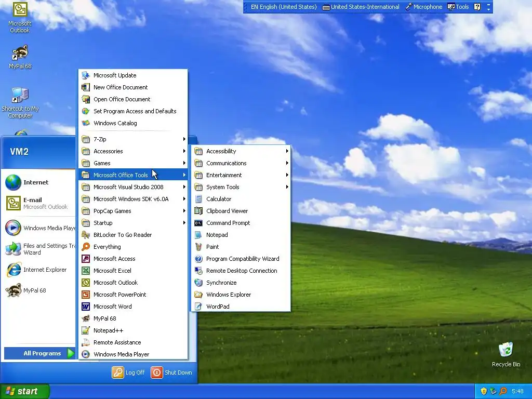532x399 pixels.
Task: Open E-mail Microsoft Outlook pinned item
Action: pyautogui.click(x=39, y=203)
